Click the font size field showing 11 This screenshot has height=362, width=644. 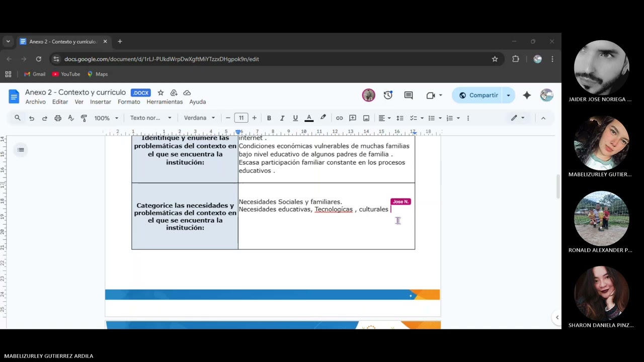coord(241,118)
